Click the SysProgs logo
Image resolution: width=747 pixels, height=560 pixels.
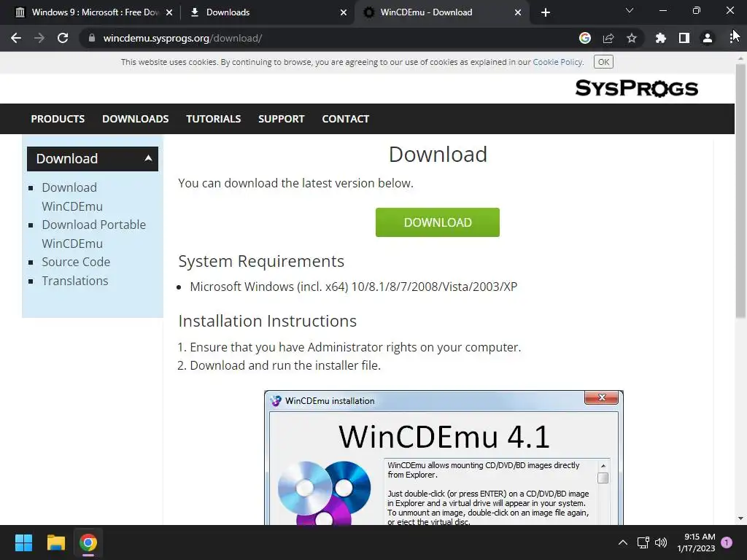pos(636,88)
